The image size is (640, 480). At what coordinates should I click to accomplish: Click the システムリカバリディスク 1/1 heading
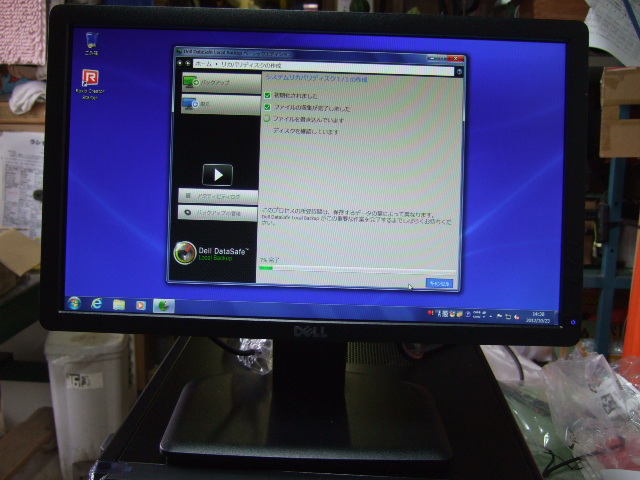coord(317,78)
